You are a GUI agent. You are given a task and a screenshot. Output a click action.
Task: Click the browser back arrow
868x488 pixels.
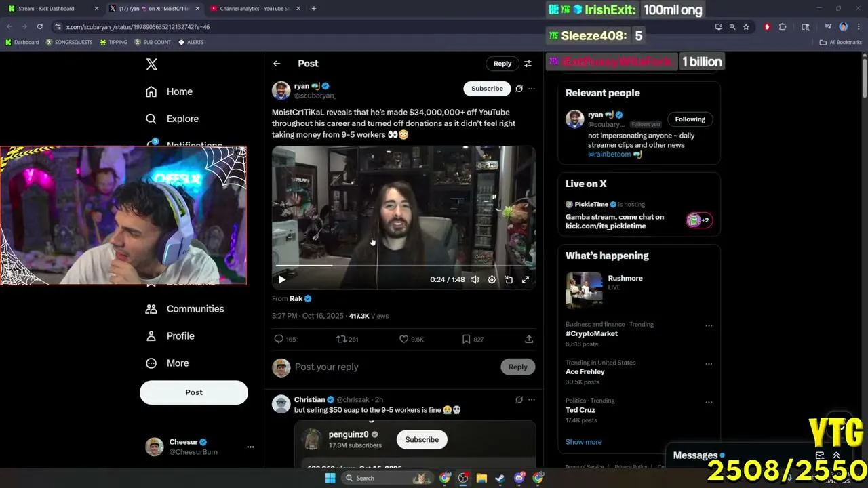(9, 27)
